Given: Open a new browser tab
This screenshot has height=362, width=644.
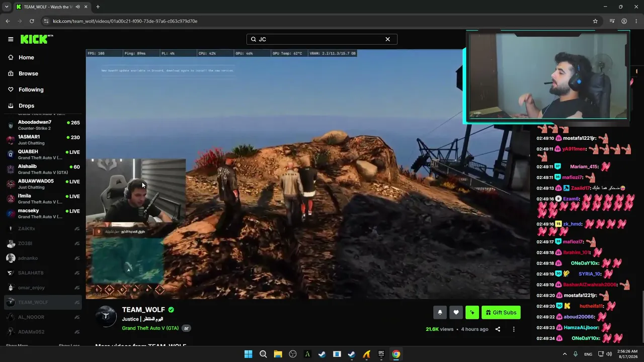Looking at the screenshot, I should pyautogui.click(x=98, y=7).
